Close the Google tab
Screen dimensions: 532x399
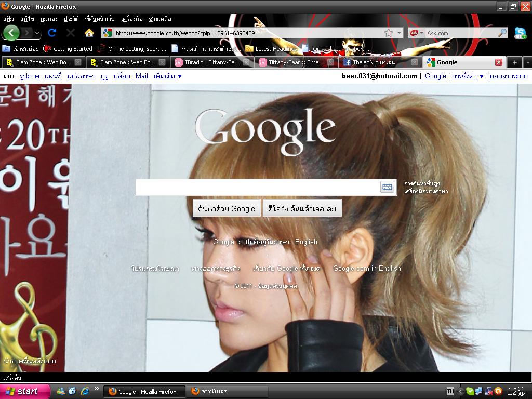tap(498, 62)
